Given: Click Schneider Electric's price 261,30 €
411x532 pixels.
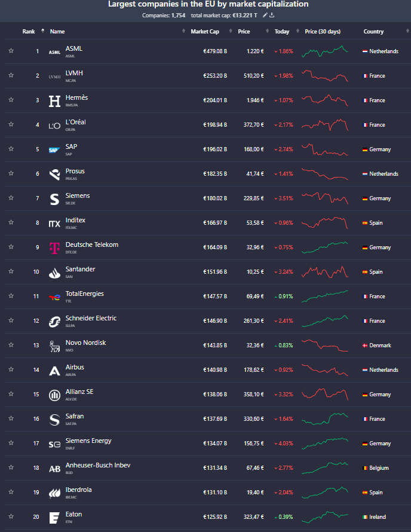Looking at the screenshot, I should [x=254, y=320].
